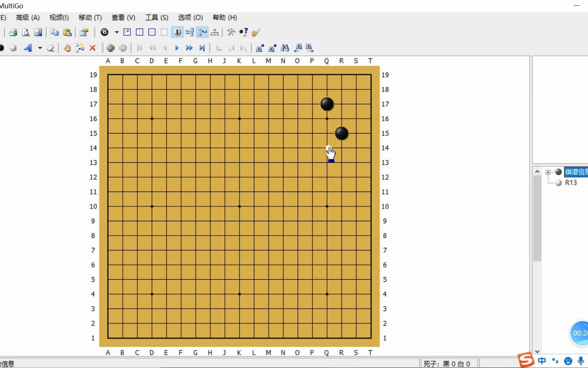Click the Print icon in the toolbar
The image size is (588, 368).
coord(13,32)
